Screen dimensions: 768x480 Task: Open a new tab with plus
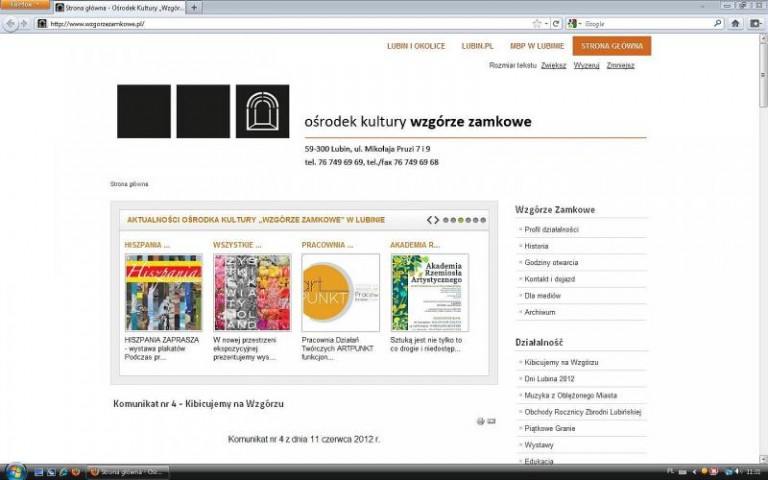tap(194, 7)
